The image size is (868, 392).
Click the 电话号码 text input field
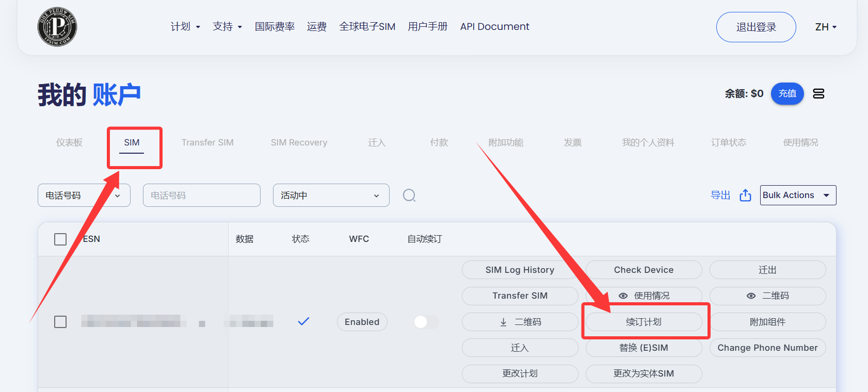coord(202,195)
